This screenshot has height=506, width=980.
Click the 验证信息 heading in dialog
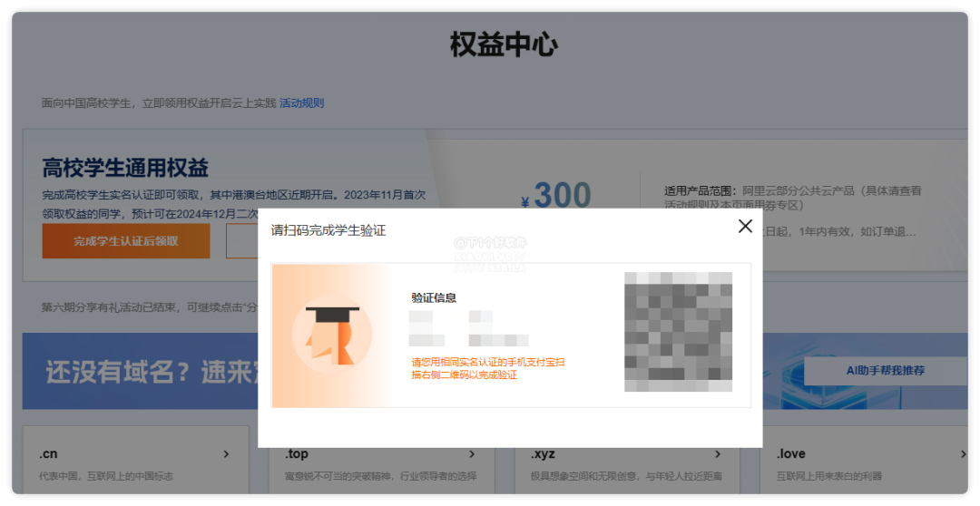[434, 298]
